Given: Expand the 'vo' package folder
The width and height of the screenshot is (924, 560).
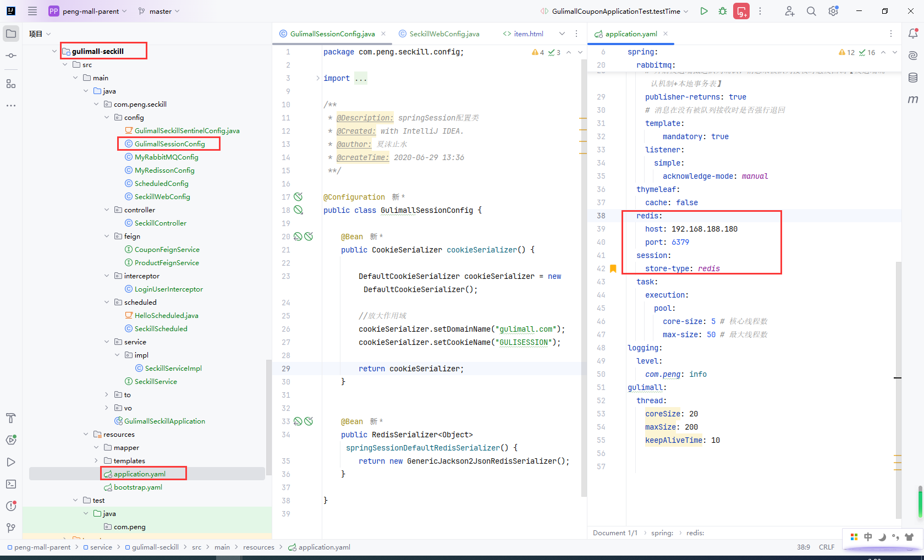Looking at the screenshot, I should (x=107, y=408).
